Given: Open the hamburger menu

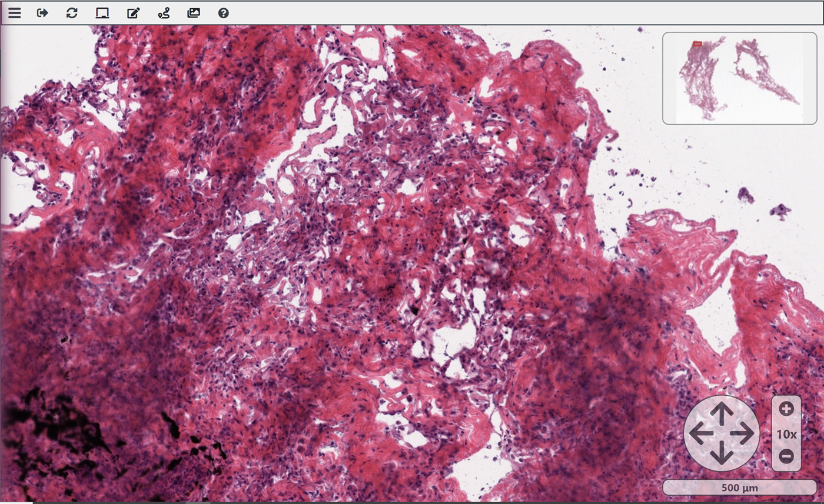Looking at the screenshot, I should 14,13.
